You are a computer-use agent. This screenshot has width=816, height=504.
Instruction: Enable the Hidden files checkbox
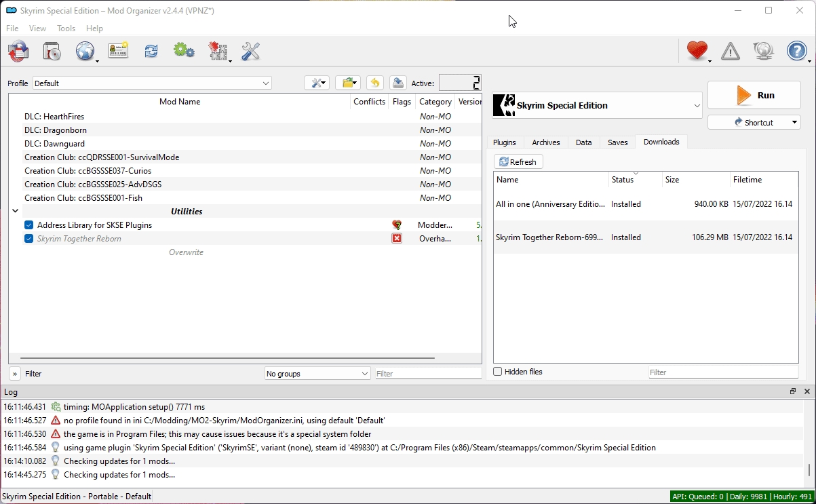(498, 372)
